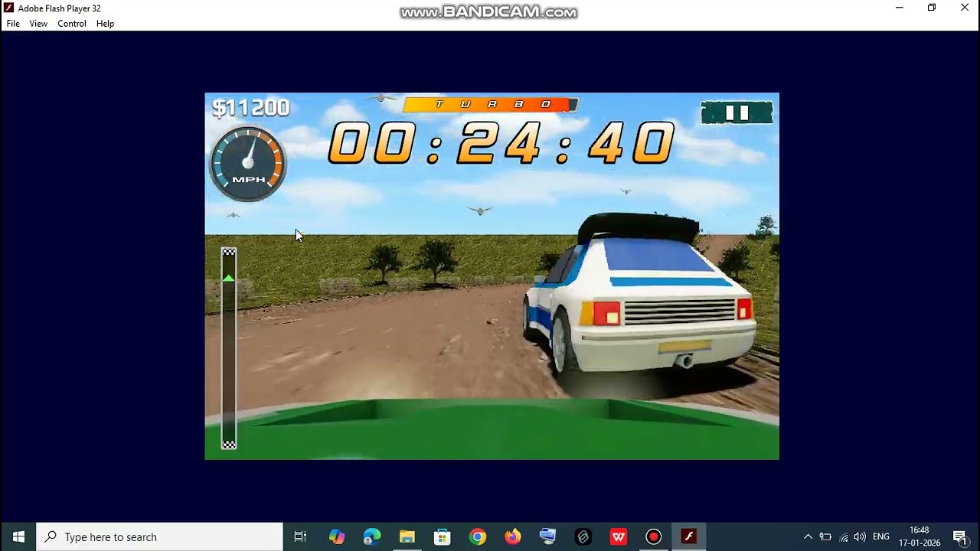
Task: Open the volume speaker tray icon
Action: click(x=860, y=536)
